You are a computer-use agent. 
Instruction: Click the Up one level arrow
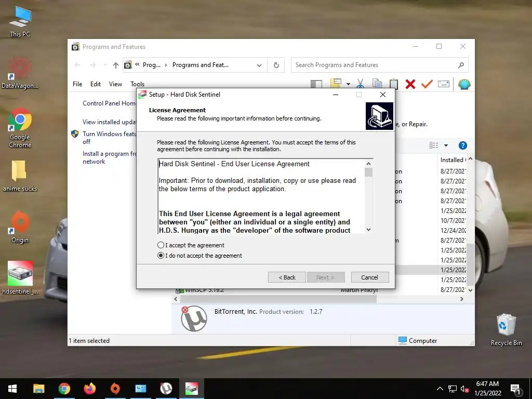point(116,65)
